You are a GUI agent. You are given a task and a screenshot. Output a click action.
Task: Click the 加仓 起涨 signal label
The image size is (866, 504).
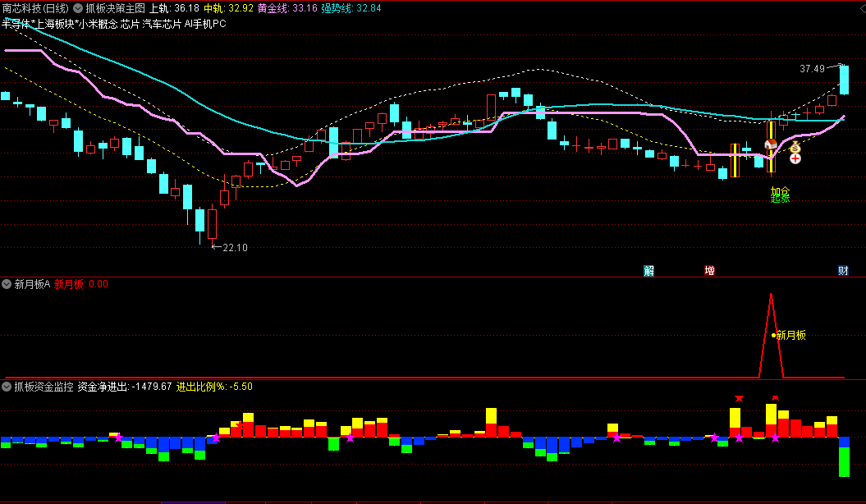click(x=781, y=195)
